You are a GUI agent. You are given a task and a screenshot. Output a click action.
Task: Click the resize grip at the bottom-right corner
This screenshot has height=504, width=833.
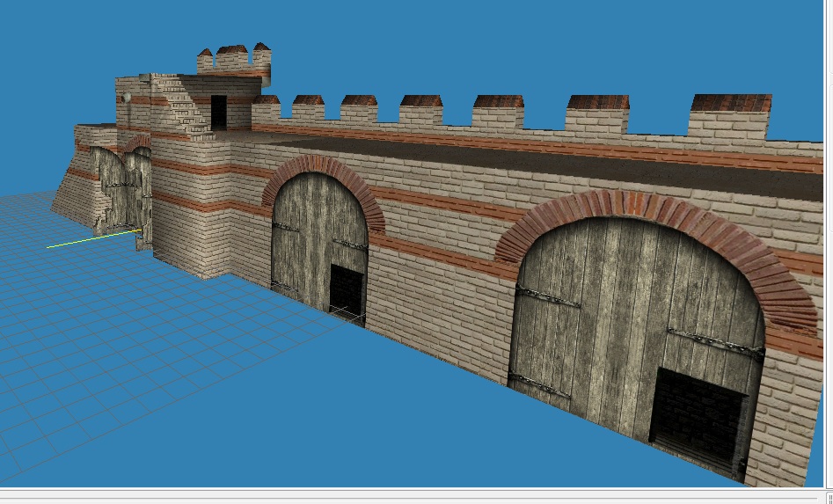(x=828, y=499)
